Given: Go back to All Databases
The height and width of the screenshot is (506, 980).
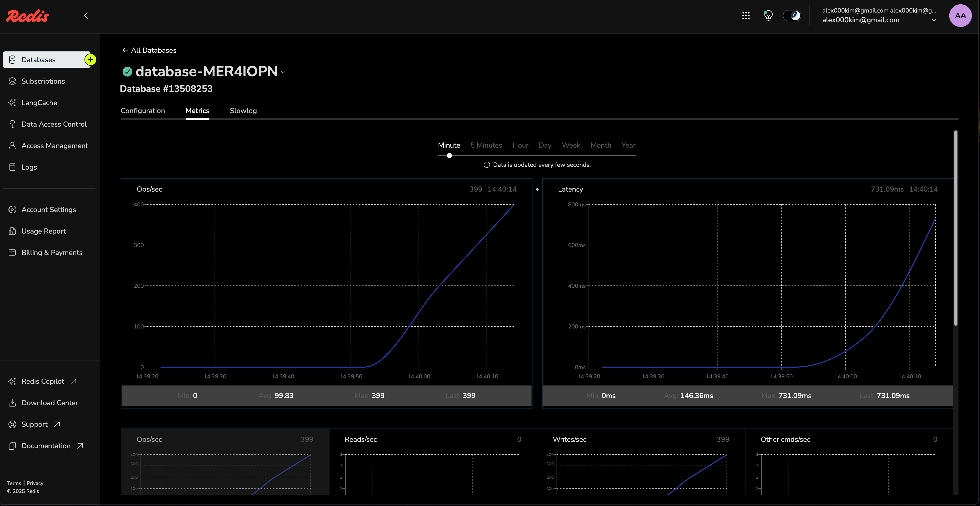Looking at the screenshot, I should pos(149,50).
